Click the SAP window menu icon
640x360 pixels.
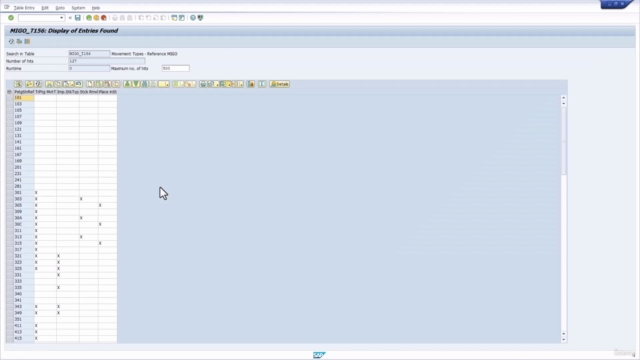click(7, 7)
